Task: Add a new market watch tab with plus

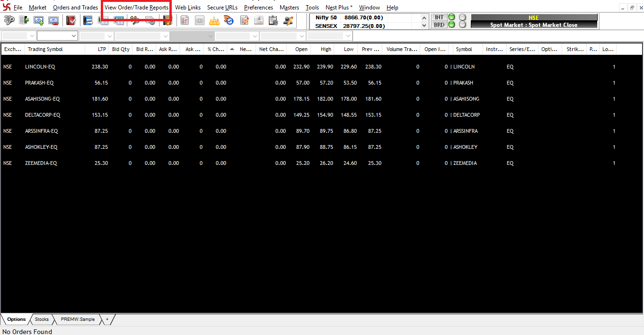Action: pos(107,319)
